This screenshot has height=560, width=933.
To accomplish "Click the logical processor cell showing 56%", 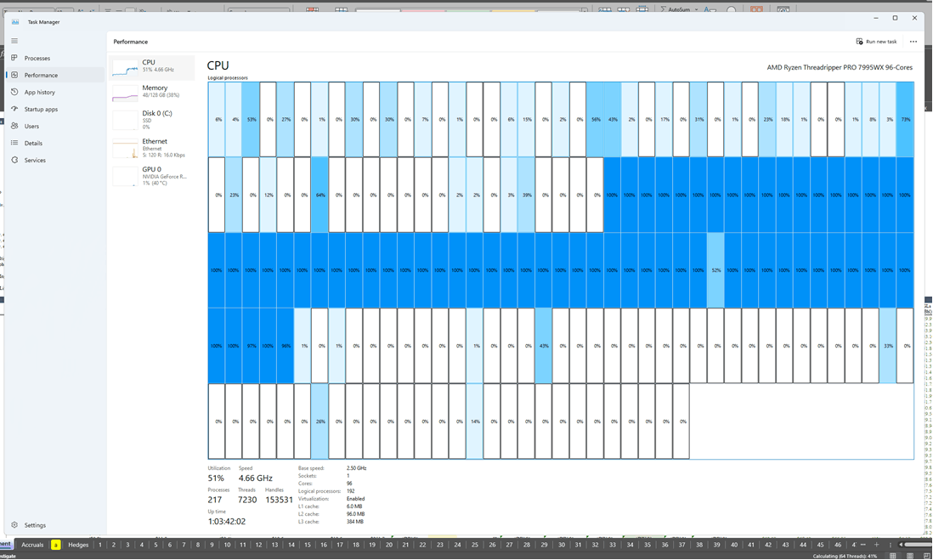I will 595,120.
